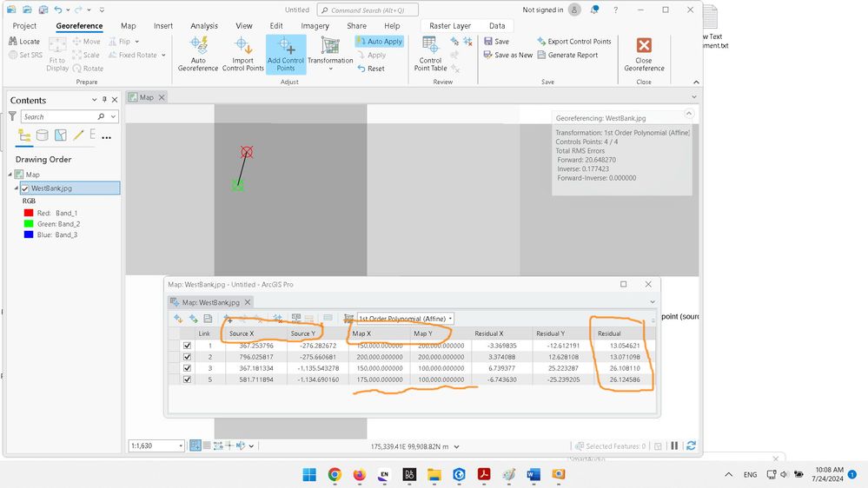Click refresh icon in map status bar
This screenshot has height=488, width=868.
click(691, 445)
